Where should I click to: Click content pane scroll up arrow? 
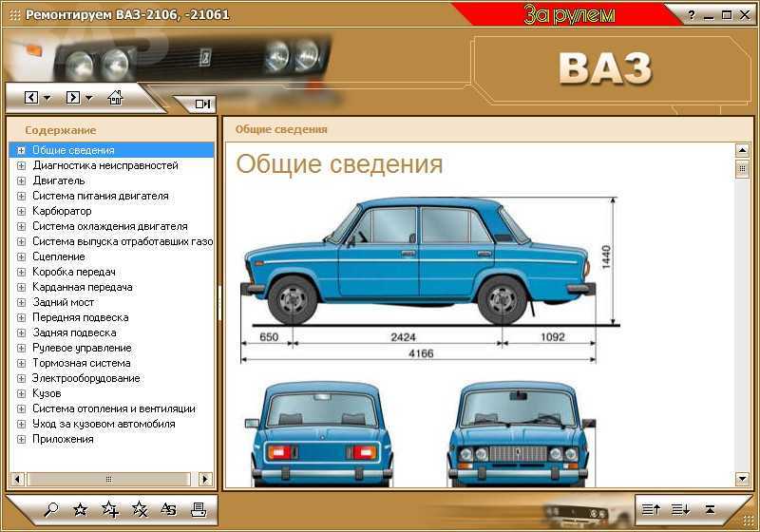742,151
